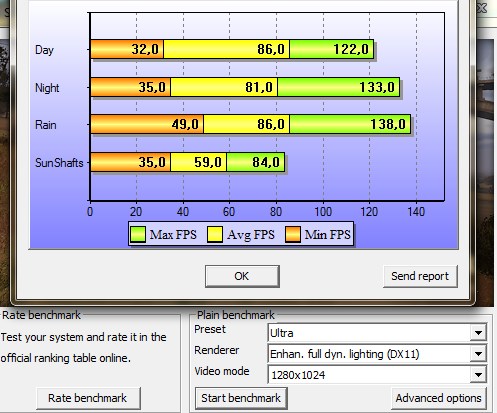
Task: Click the SunShafts row label
Action: pyautogui.click(x=59, y=163)
